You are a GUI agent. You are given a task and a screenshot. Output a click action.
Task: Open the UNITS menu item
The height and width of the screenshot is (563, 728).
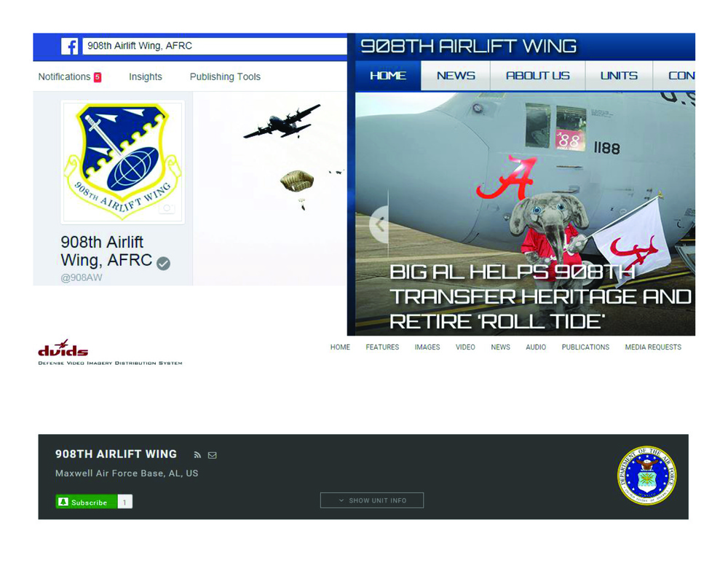(x=618, y=76)
